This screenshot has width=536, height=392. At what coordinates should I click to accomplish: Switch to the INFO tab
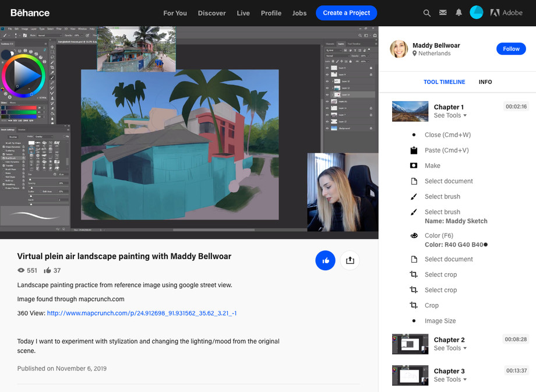(485, 82)
